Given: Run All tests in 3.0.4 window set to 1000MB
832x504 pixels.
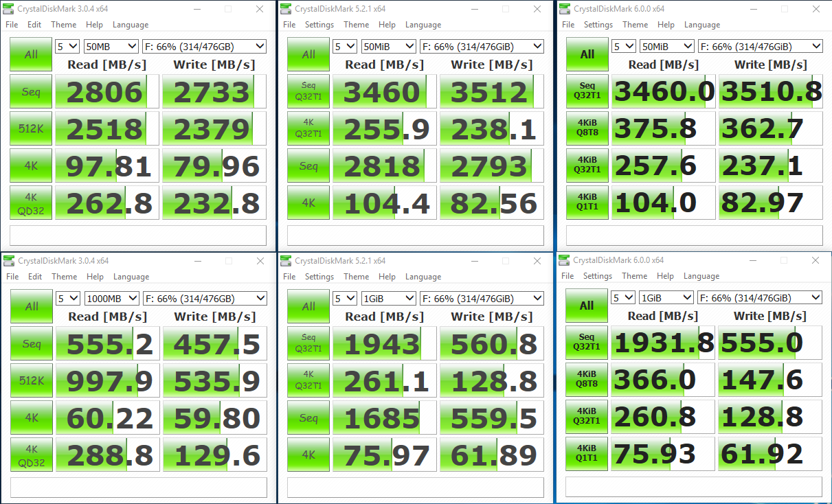Looking at the screenshot, I should point(32,306).
